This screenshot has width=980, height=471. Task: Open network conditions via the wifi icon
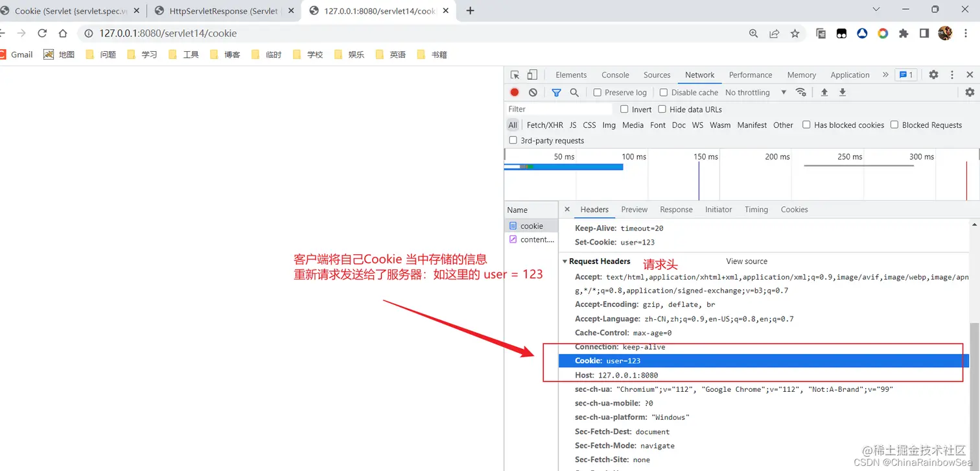point(801,92)
